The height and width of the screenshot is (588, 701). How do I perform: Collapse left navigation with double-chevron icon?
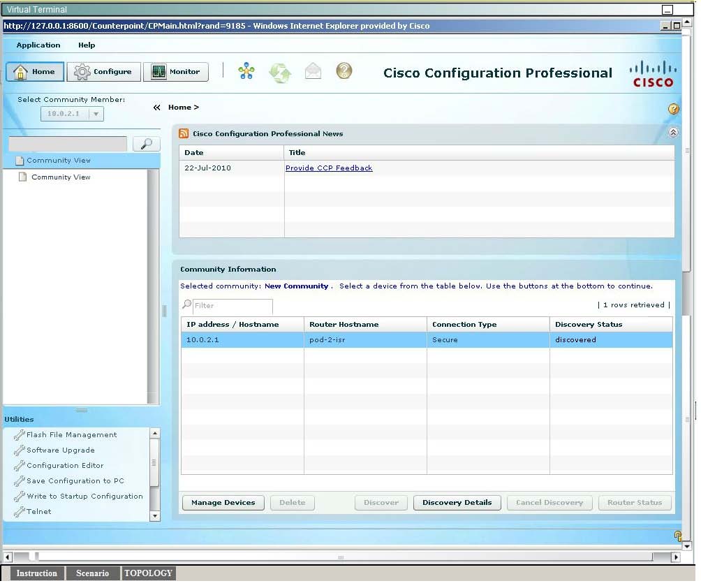(x=156, y=108)
